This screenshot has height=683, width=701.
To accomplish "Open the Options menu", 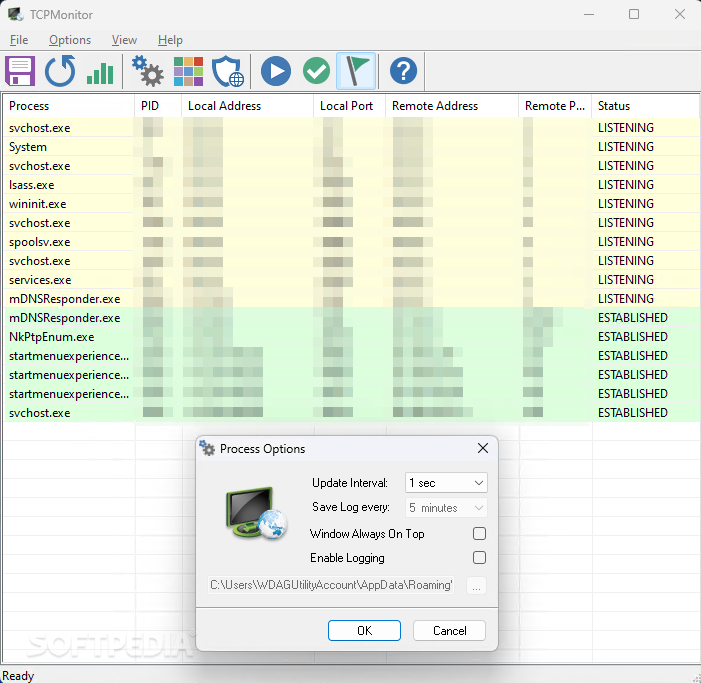I will point(70,40).
